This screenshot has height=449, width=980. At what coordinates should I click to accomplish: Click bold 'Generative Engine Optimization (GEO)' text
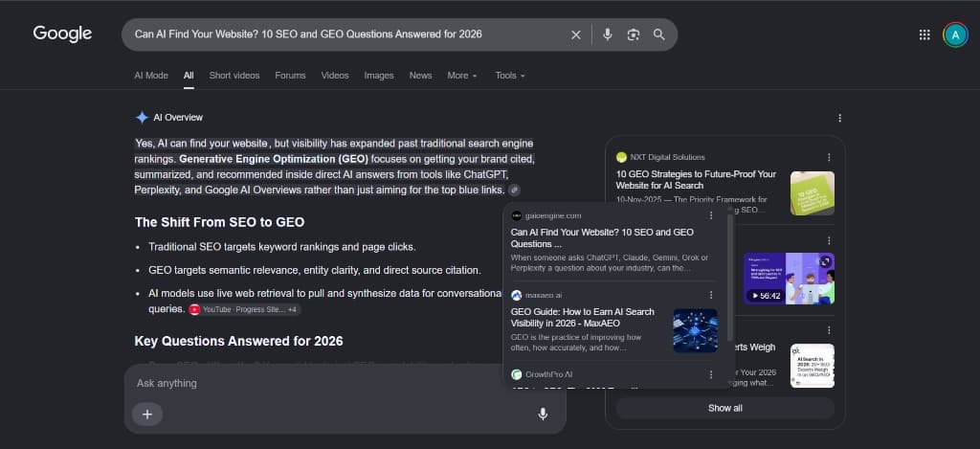click(x=274, y=159)
